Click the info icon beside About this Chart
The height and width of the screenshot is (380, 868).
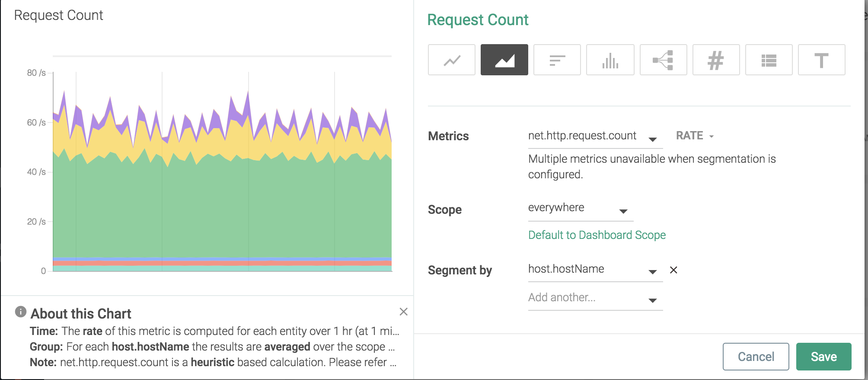21,312
